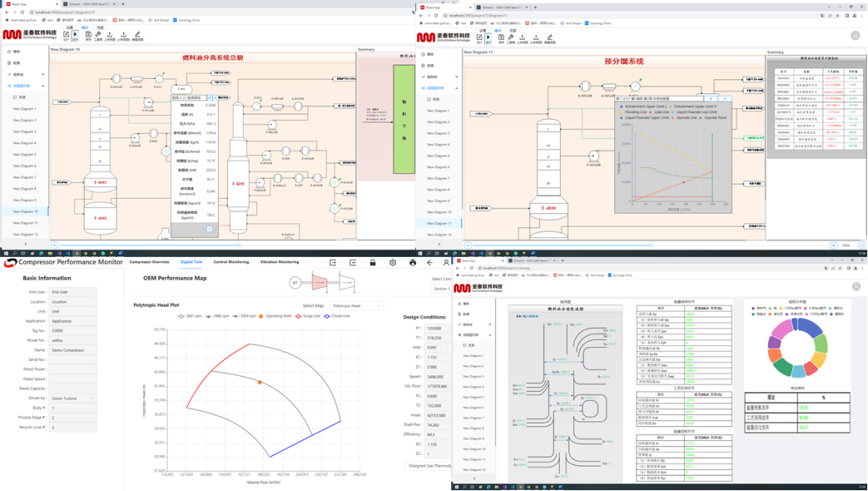Collapse the sidebar arrow at bottom of energy window
Image resolution: width=868 pixels, height=491 pixels.
pyautogui.click(x=475, y=478)
